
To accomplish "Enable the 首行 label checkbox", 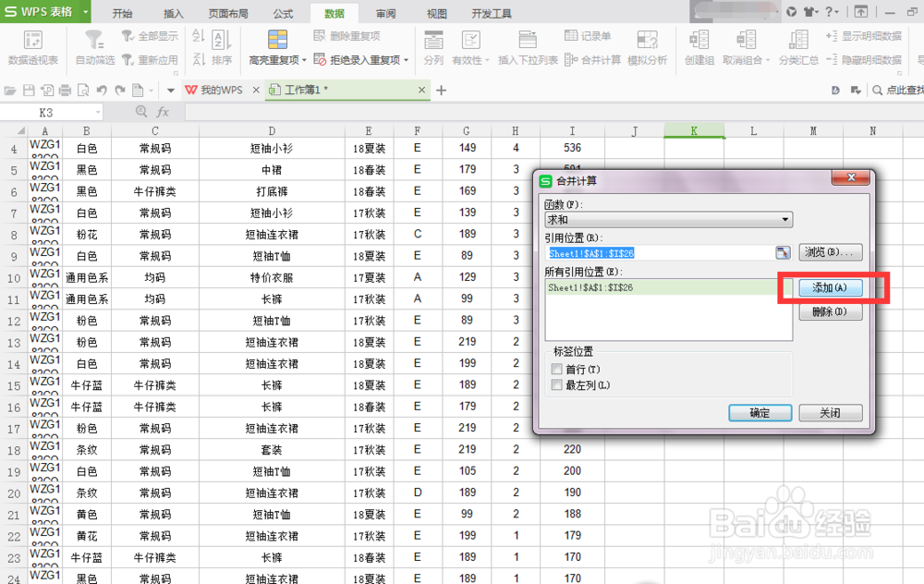I will [x=554, y=368].
